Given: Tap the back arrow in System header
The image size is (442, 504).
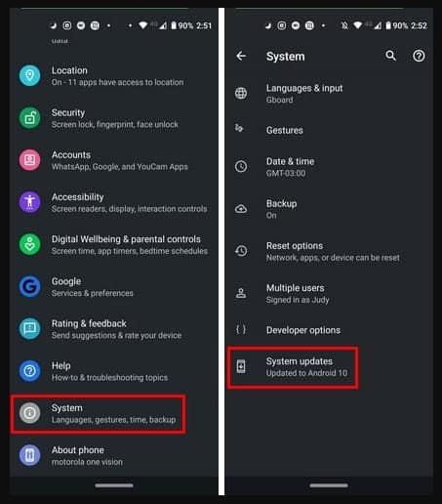Looking at the screenshot, I should (x=241, y=56).
